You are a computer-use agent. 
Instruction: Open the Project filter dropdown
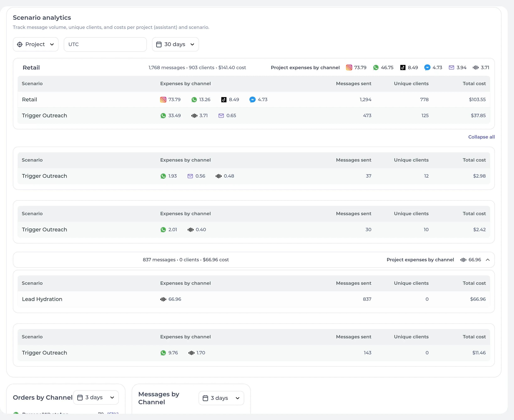(x=36, y=44)
